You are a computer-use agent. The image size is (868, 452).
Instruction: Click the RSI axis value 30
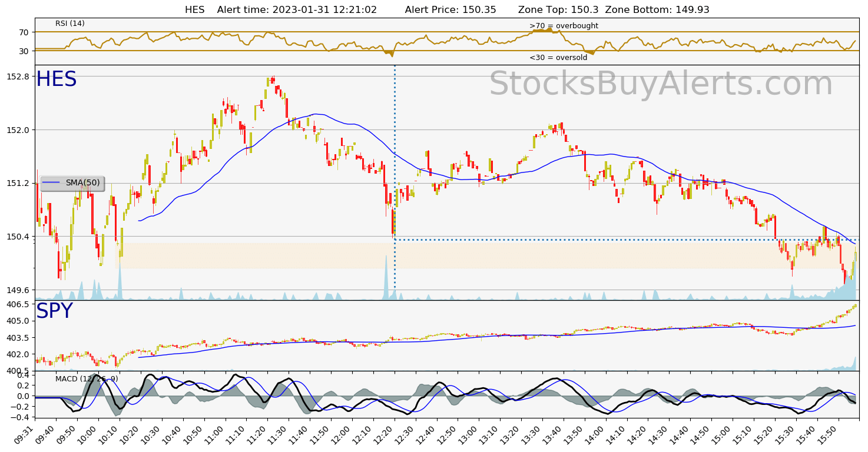[24, 51]
